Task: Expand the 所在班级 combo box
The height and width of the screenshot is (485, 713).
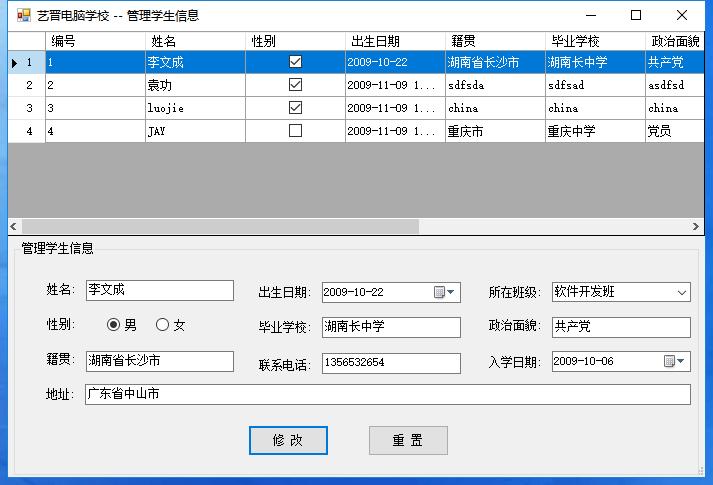Action: [x=681, y=292]
